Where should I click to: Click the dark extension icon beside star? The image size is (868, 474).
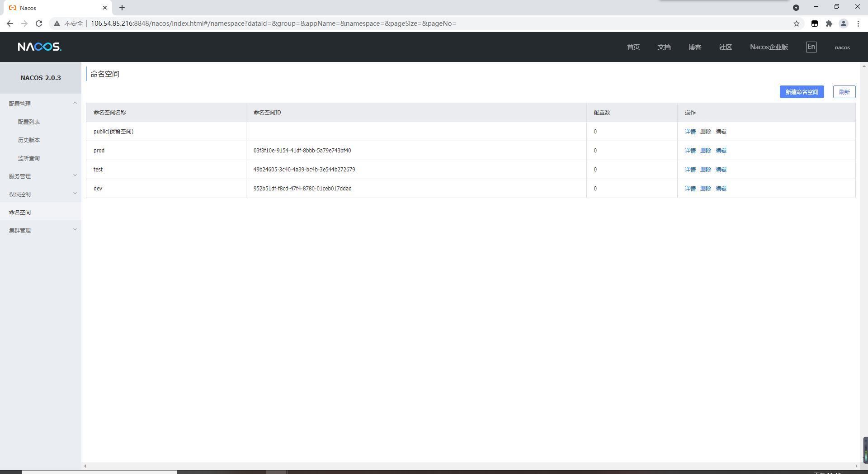click(x=814, y=24)
